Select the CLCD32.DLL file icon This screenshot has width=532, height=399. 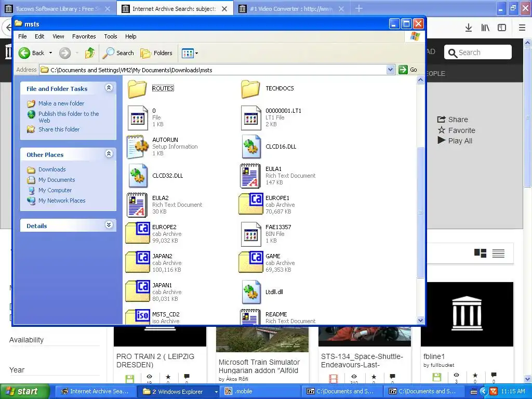[138, 176]
